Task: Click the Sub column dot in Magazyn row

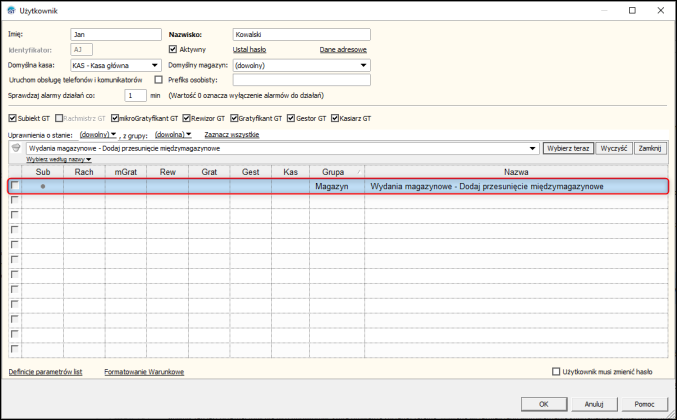Action: coord(43,186)
